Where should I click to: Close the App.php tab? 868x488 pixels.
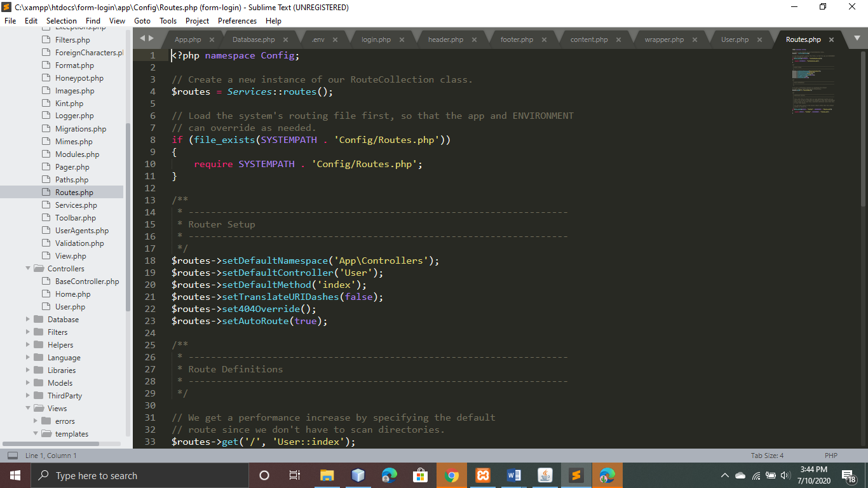click(x=211, y=39)
